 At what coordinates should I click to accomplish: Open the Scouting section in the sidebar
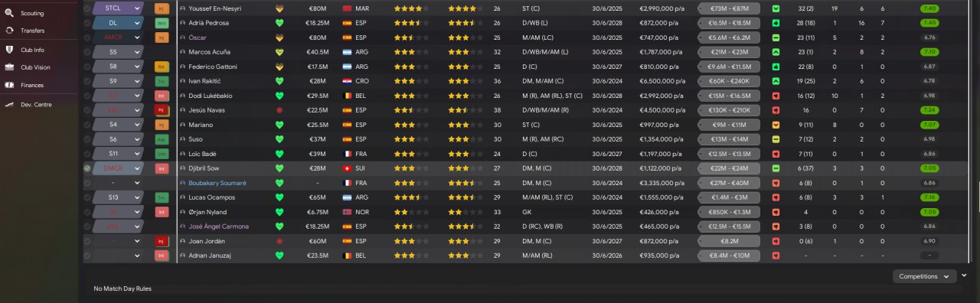pos(31,13)
